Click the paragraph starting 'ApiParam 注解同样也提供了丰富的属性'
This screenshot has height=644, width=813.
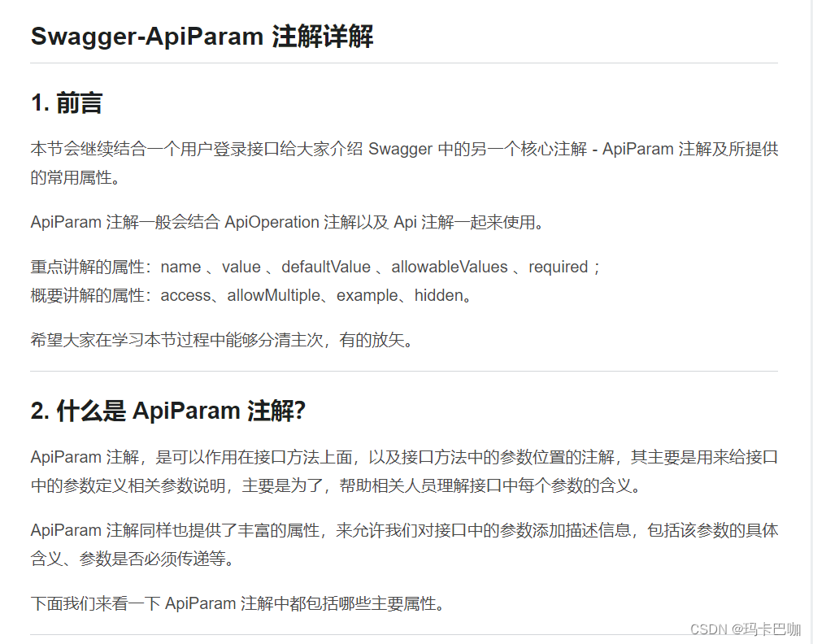click(404, 545)
